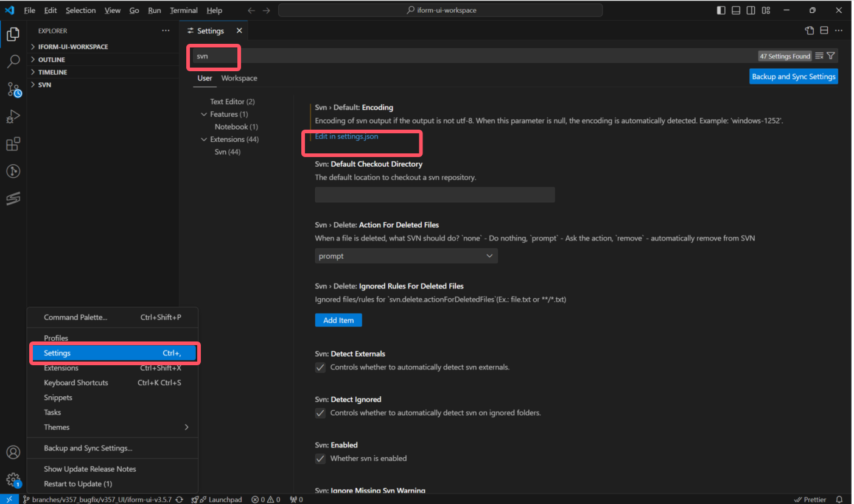Uncheck Svn Detect Ignored checkbox
Image resolution: width=854 pixels, height=504 pixels.
tap(320, 413)
